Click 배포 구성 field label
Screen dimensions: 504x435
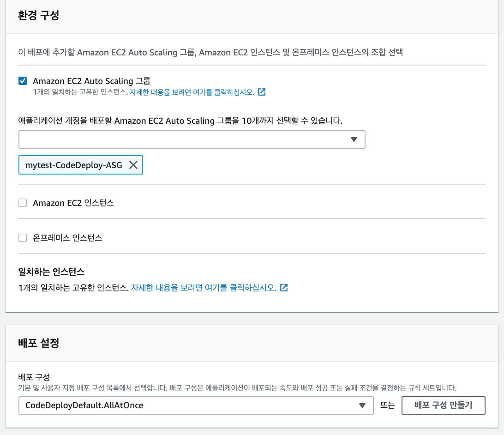(x=34, y=377)
